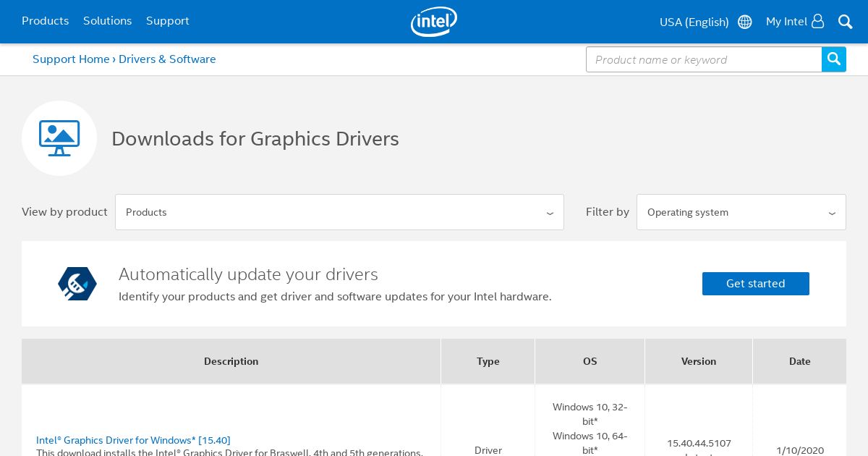Select version text 15.40.44.5107
This screenshot has width=868, height=456.
point(699,443)
